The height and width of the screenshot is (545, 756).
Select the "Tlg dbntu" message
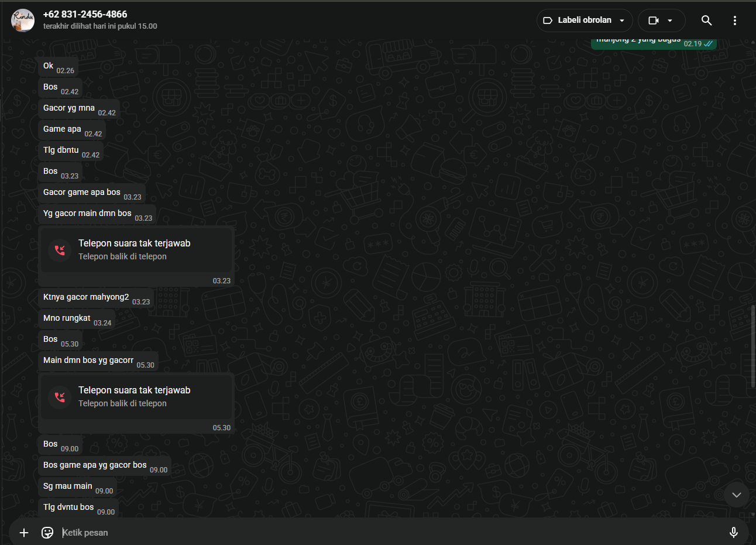click(x=71, y=151)
